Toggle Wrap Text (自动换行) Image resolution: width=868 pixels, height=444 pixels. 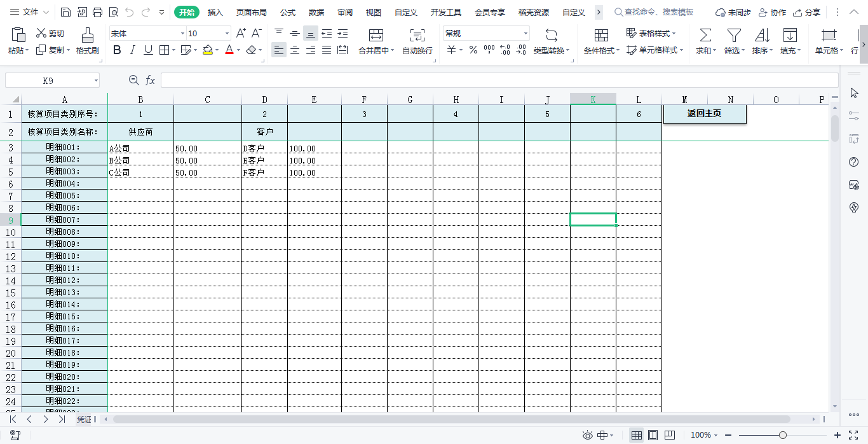point(417,36)
